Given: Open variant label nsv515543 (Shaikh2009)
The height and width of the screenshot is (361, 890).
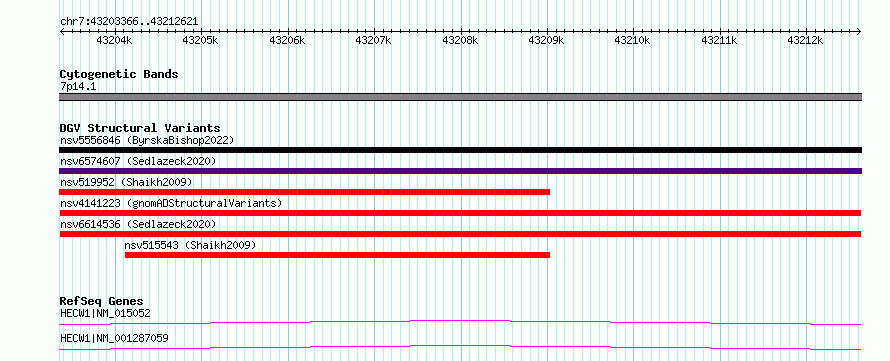Looking at the screenshot, I should coord(190,245).
